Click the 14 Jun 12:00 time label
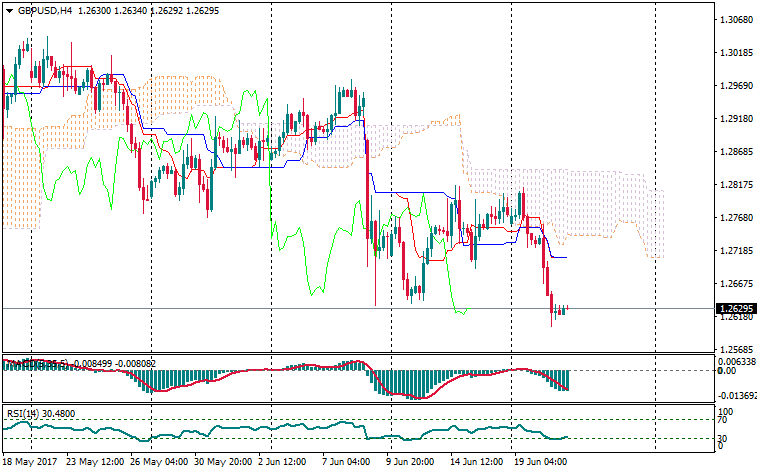 click(475, 463)
